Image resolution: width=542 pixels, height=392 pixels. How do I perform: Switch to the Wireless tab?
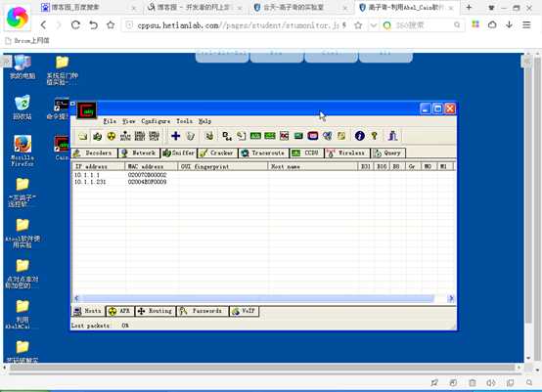click(347, 153)
